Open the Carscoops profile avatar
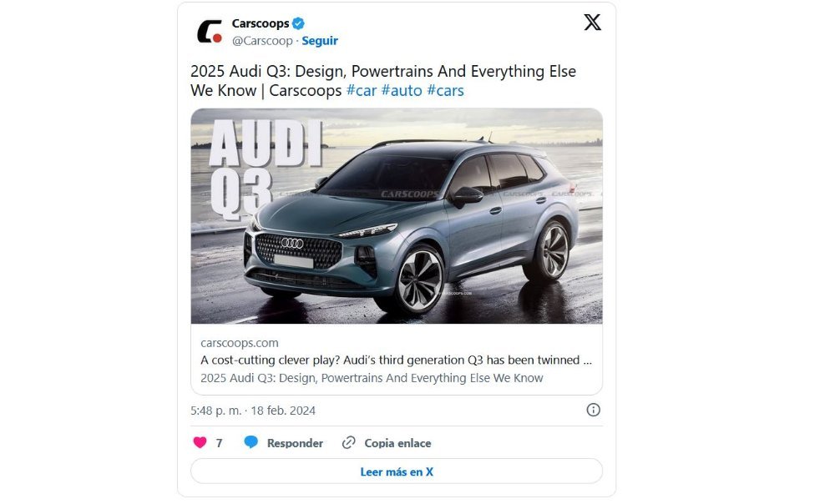 pos(210,32)
